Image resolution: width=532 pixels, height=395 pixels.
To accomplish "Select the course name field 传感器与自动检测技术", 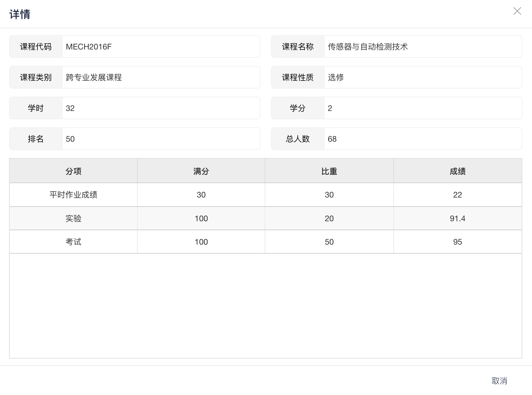I will [422, 47].
